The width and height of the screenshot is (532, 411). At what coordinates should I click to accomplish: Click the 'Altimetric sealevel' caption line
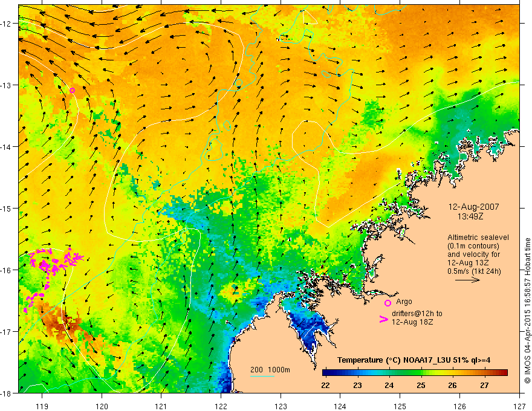click(478, 238)
